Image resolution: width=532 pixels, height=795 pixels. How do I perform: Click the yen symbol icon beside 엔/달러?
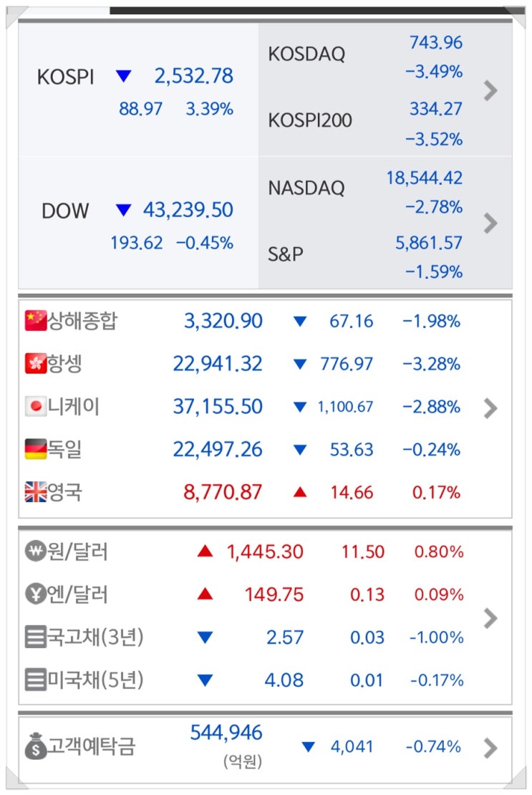(35, 594)
